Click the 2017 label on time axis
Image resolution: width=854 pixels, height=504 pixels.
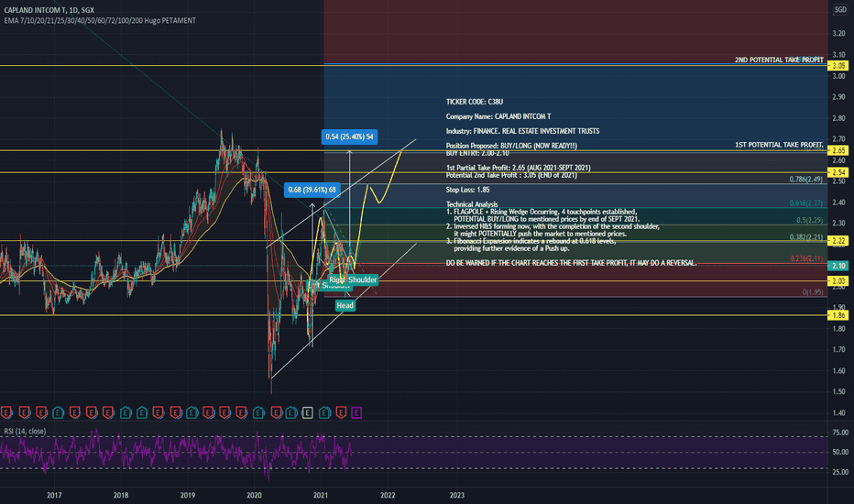(54, 495)
